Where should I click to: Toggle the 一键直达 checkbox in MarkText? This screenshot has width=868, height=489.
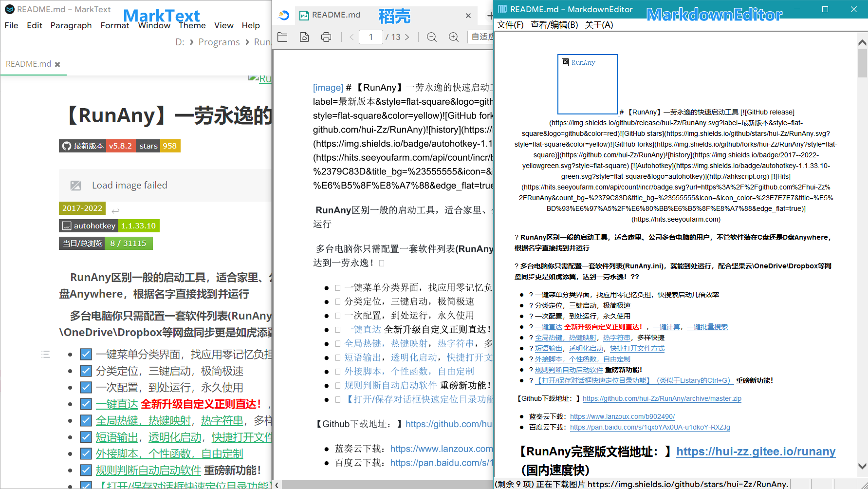pos(86,404)
